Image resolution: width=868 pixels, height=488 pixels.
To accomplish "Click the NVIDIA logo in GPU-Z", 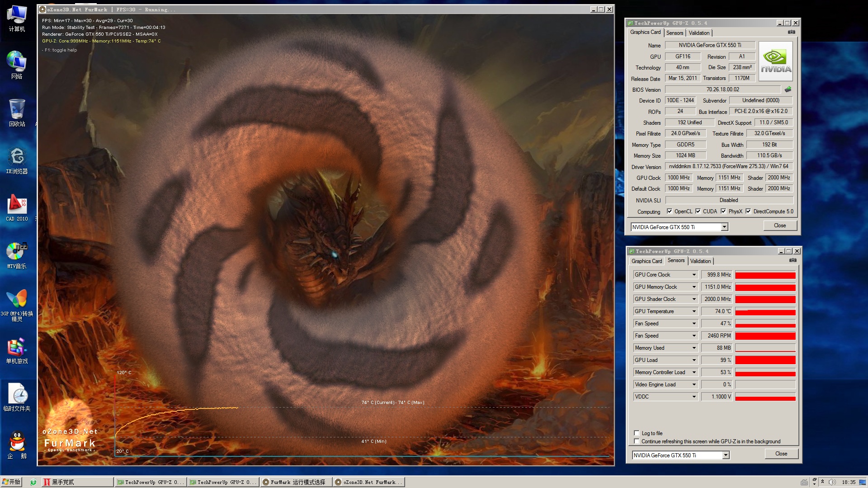I will [x=776, y=61].
